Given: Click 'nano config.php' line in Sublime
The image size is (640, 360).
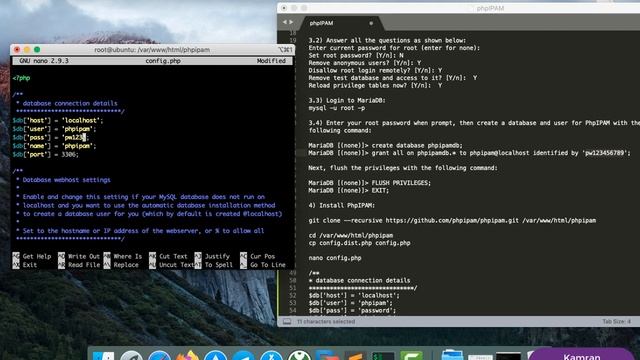Looking at the screenshot, I should pyautogui.click(x=335, y=258).
